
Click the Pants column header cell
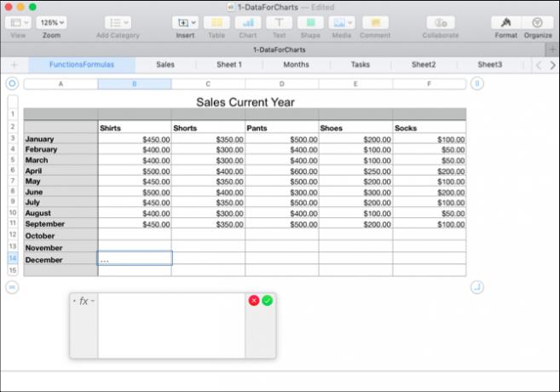point(282,128)
